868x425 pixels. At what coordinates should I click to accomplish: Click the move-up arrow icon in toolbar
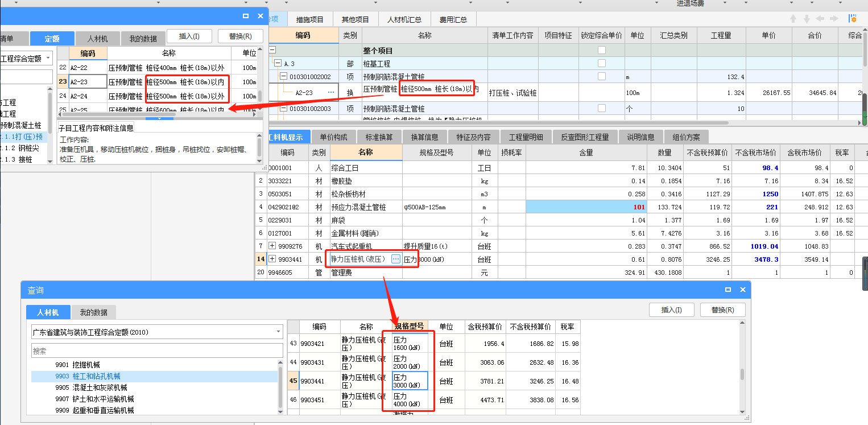tap(793, 19)
